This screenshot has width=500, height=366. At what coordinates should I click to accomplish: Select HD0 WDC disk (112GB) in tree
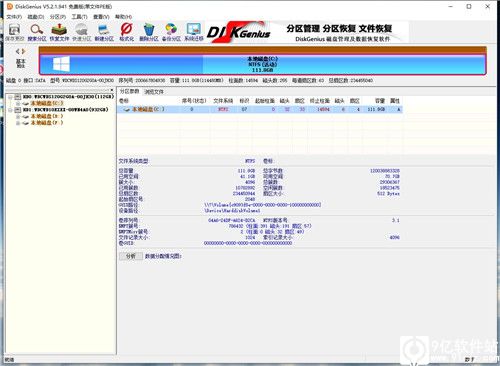tap(68, 97)
